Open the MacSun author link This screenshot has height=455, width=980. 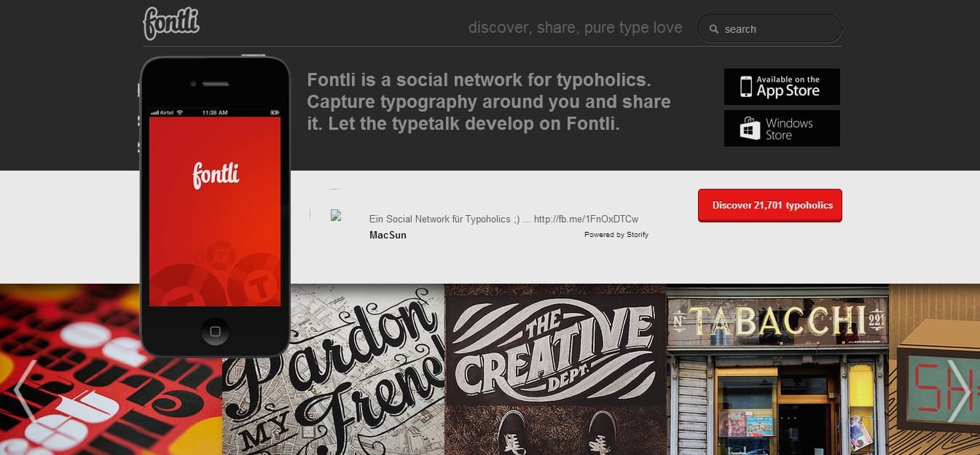388,235
